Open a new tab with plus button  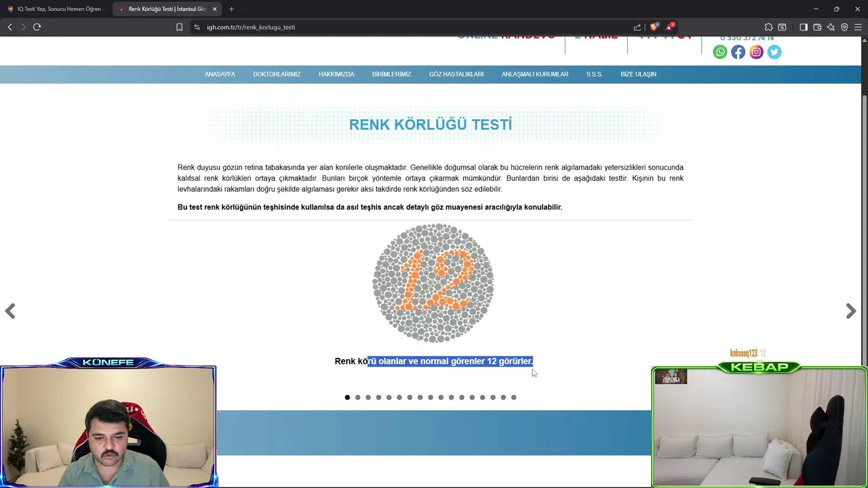tap(231, 9)
